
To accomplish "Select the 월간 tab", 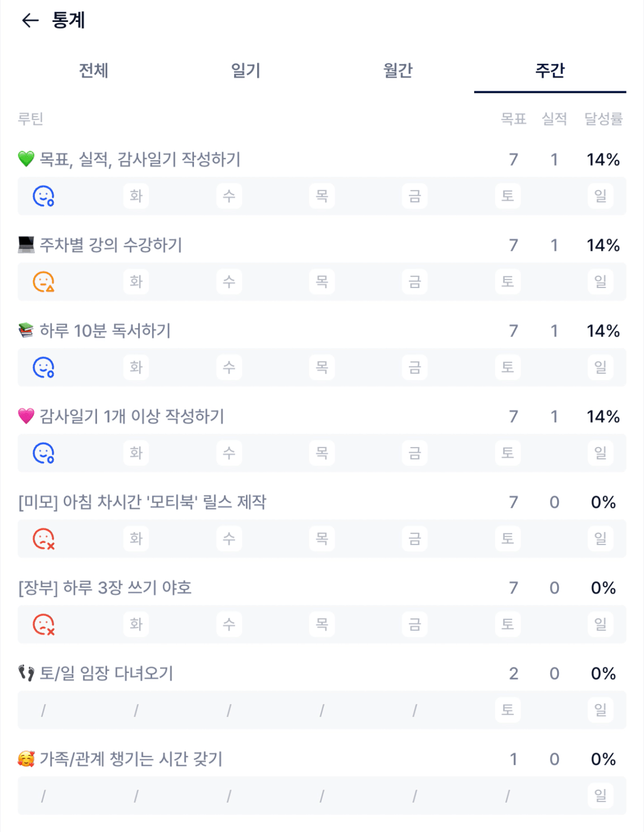I will (398, 70).
